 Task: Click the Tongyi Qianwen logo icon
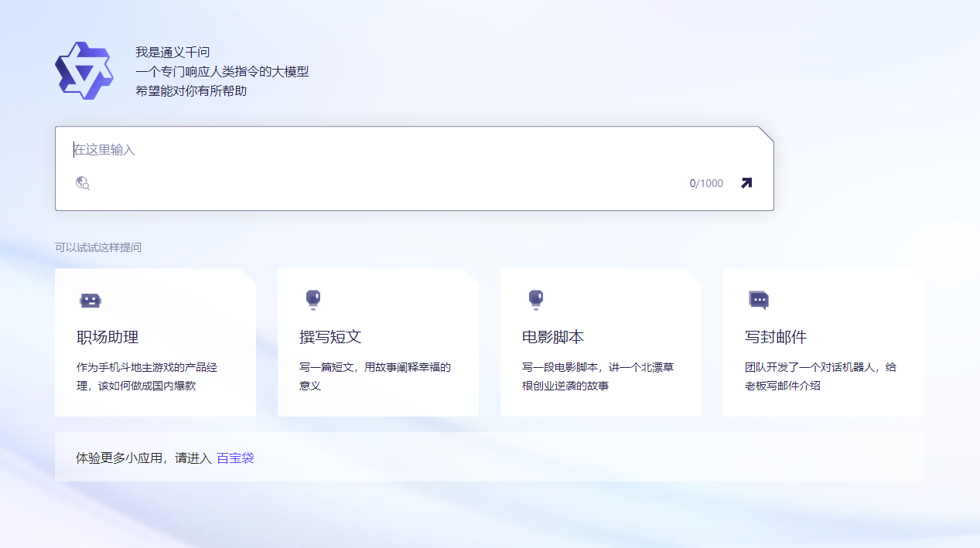(x=84, y=70)
